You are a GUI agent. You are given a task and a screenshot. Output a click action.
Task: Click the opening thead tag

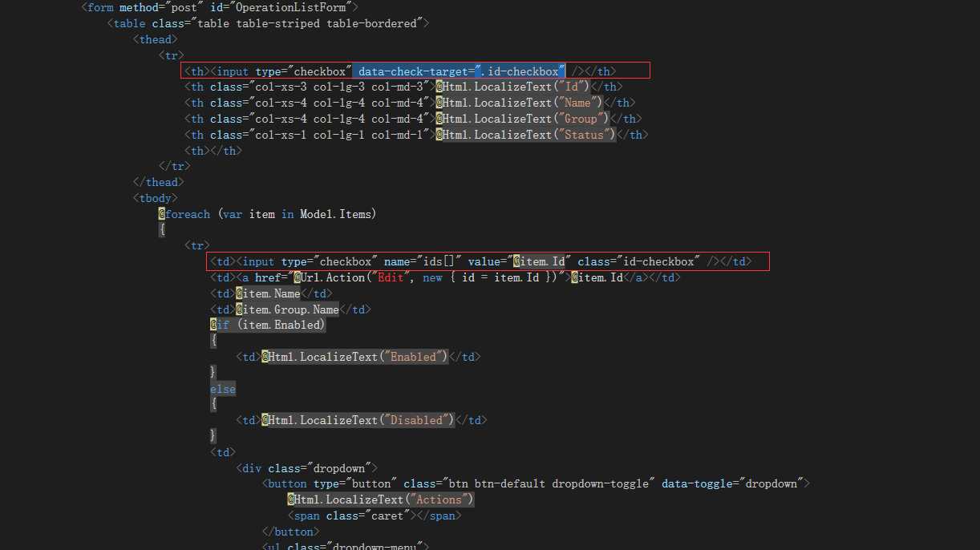click(156, 39)
